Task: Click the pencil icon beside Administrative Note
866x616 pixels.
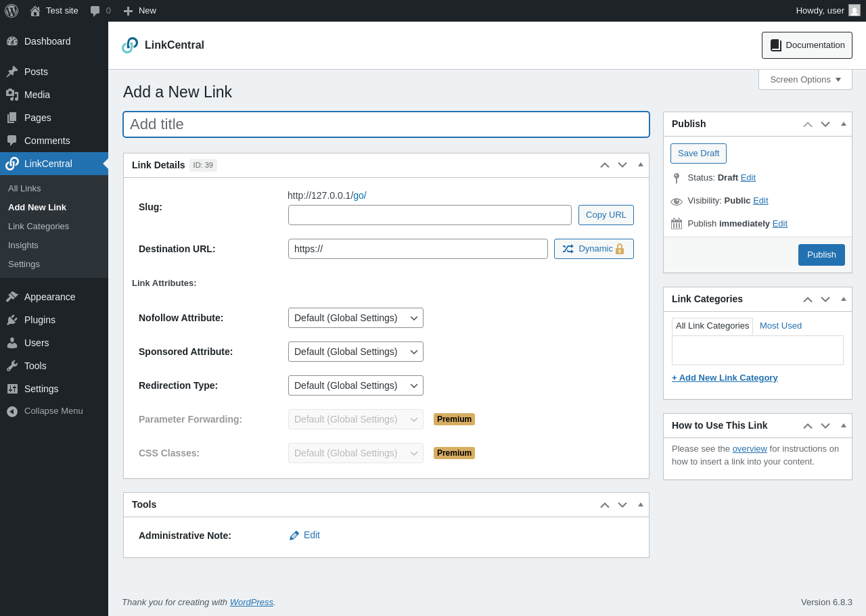Action: pos(294,536)
